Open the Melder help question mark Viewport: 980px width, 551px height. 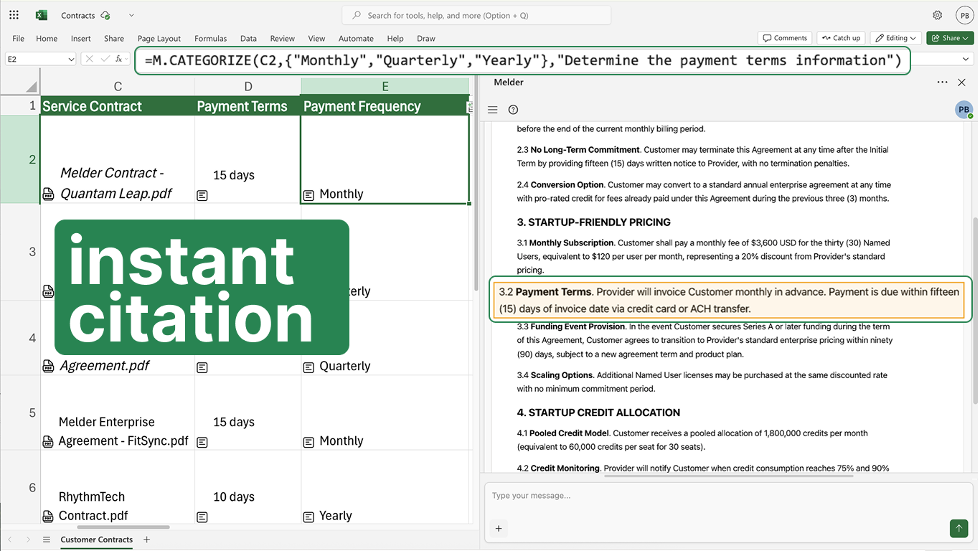point(513,110)
